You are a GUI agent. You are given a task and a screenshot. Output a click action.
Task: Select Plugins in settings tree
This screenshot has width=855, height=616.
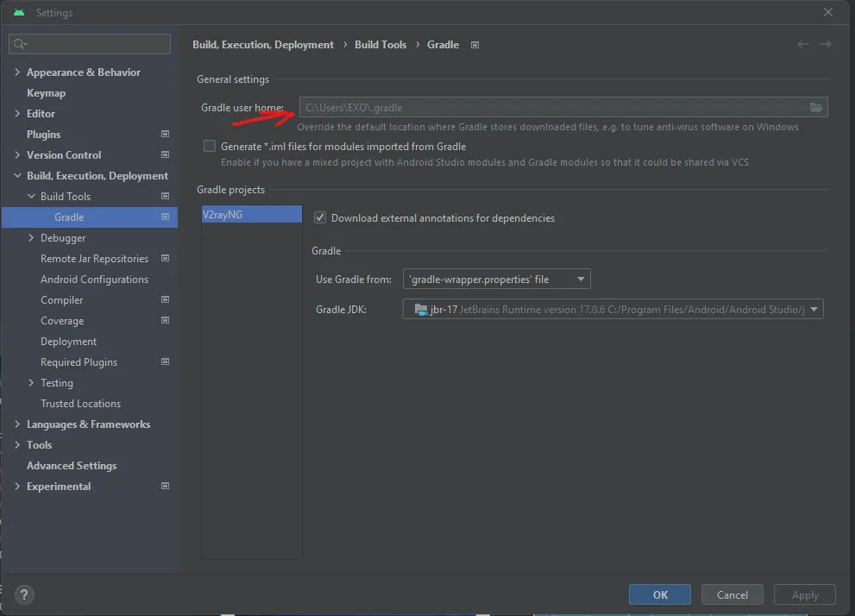tap(44, 134)
